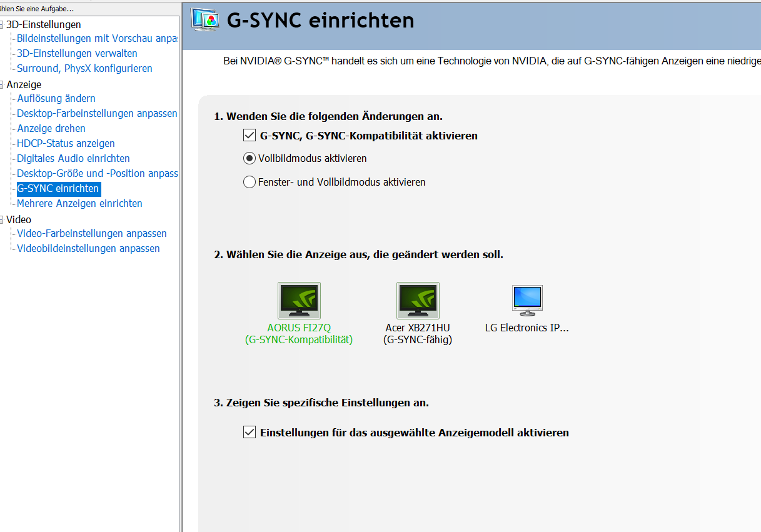Open Anzeige drehen page
The height and width of the screenshot is (532, 761).
(51, 128)
